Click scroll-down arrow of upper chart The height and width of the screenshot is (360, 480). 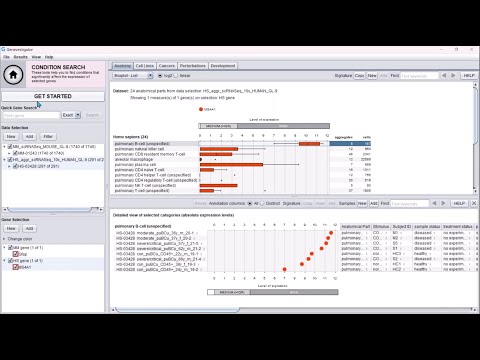coord(475,191)
